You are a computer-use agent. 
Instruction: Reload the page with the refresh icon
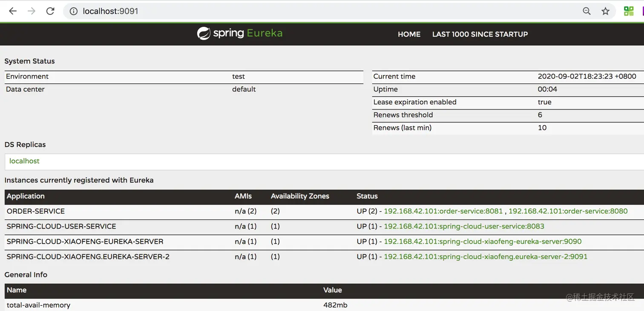(x=50, y=11)
